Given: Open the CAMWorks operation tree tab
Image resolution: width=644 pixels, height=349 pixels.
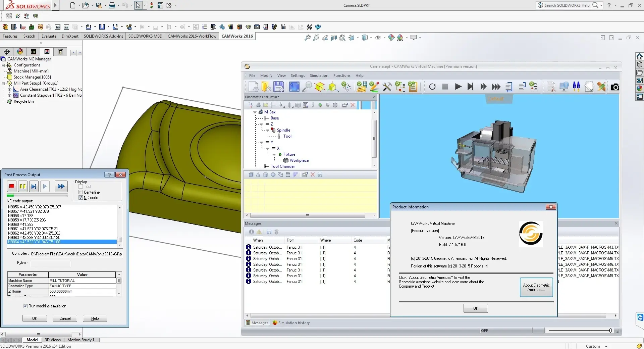Looking at the screenshot, I should coord(47,51).
